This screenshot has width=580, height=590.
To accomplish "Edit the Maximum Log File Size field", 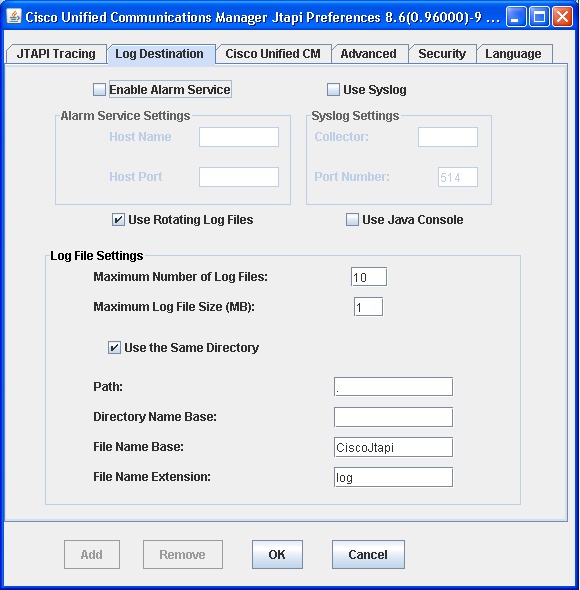I will 368,307.
